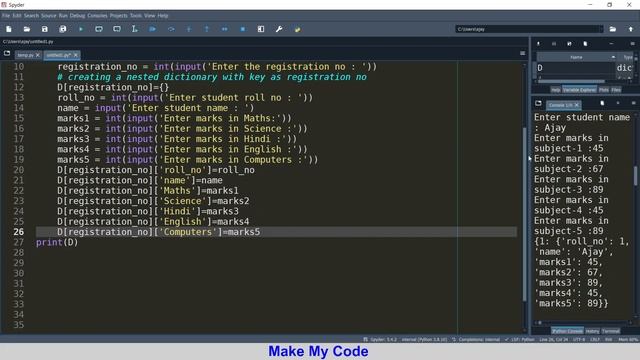Clear console icon beside Console tab
Image resolution: width=640 pixels, height=360 pixels.
pos(602,103)
